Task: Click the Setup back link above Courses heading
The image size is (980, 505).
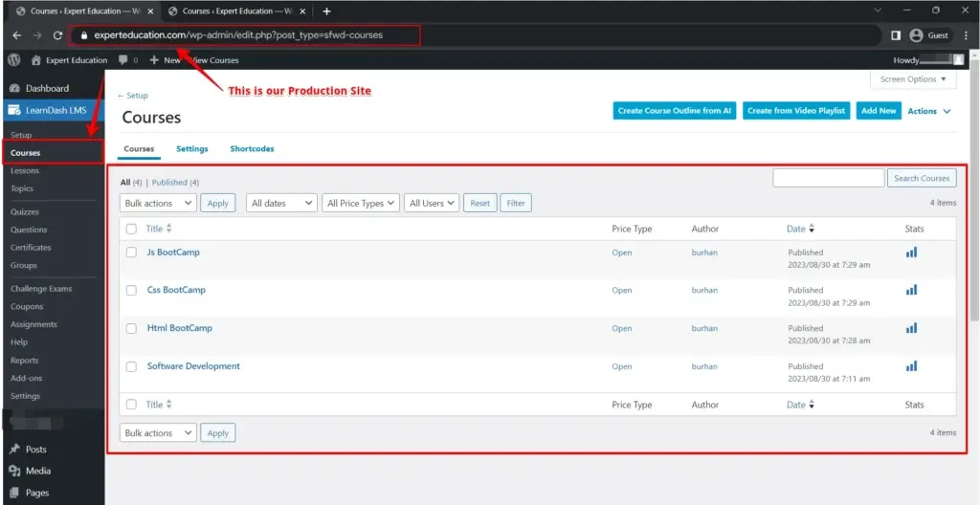Action: pyautogui.click(x=132, y=96)
